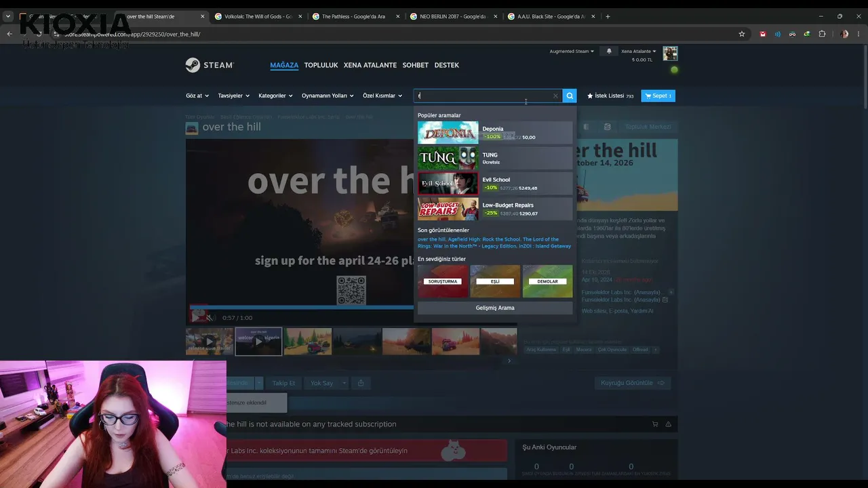Open the Oynamanın Yolları dropdown
Viewport: 868px width, 488px height.
[328, 96]
